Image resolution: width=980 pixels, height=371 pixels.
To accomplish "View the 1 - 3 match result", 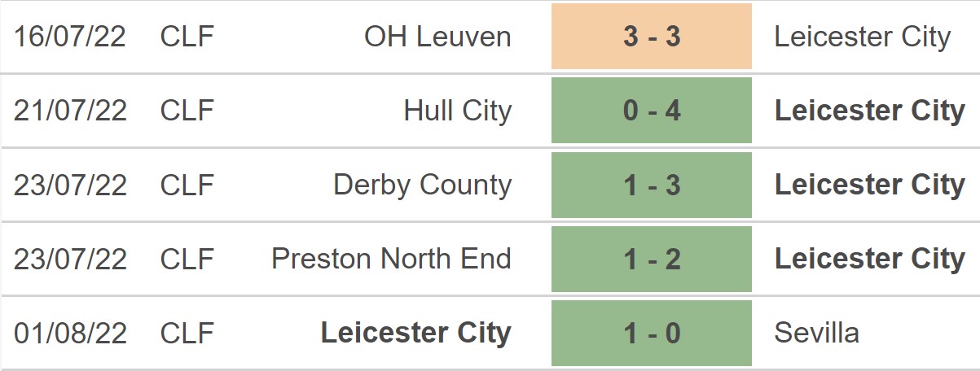I will pyautogui.click(x=651, y=185).
